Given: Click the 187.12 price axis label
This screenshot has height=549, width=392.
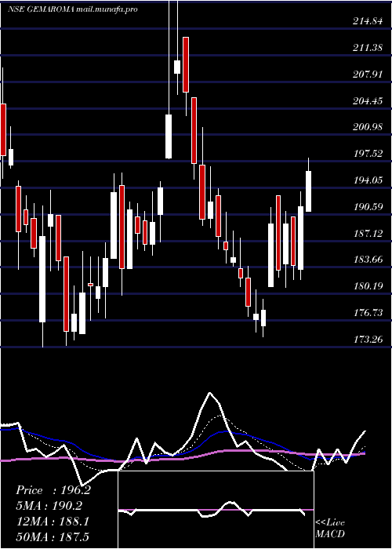Looking at the screenshot, I should pos(368,234).
